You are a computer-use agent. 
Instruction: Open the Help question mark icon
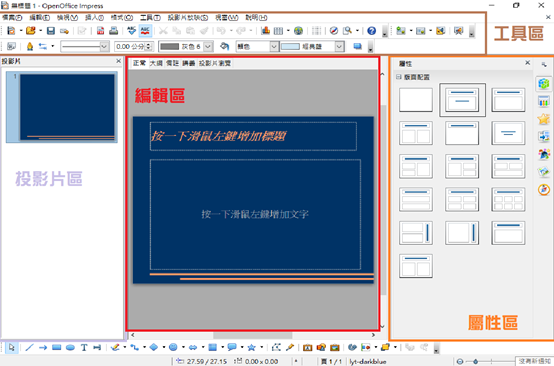[x=371, y=31]
